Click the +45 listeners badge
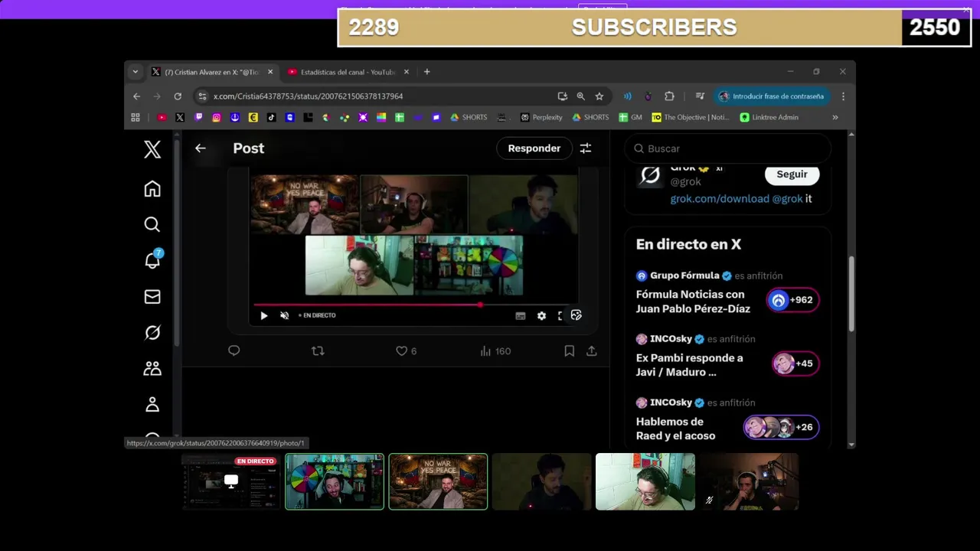This screenshot has width=980, height=551. (795, 364)
